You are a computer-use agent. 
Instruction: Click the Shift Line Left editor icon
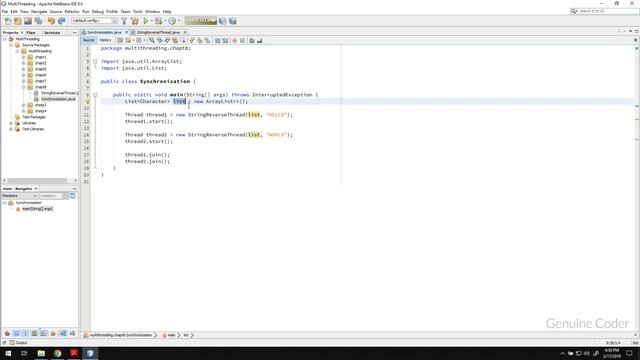[218, 40]
